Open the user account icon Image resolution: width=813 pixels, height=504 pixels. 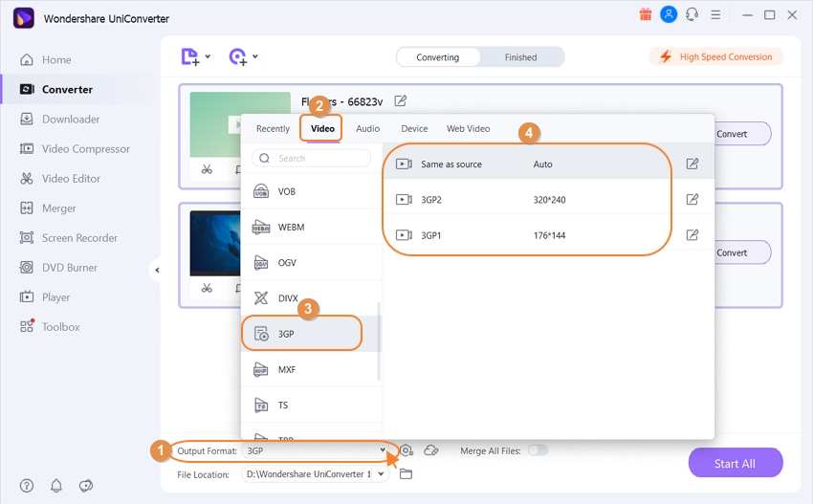pyautogui.click(x=669, y=14)
